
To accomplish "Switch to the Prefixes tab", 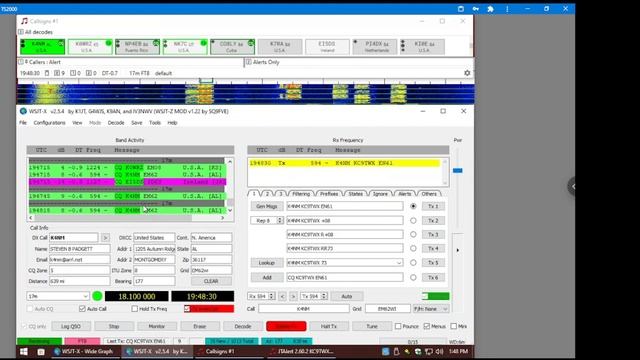I will 329,193.
